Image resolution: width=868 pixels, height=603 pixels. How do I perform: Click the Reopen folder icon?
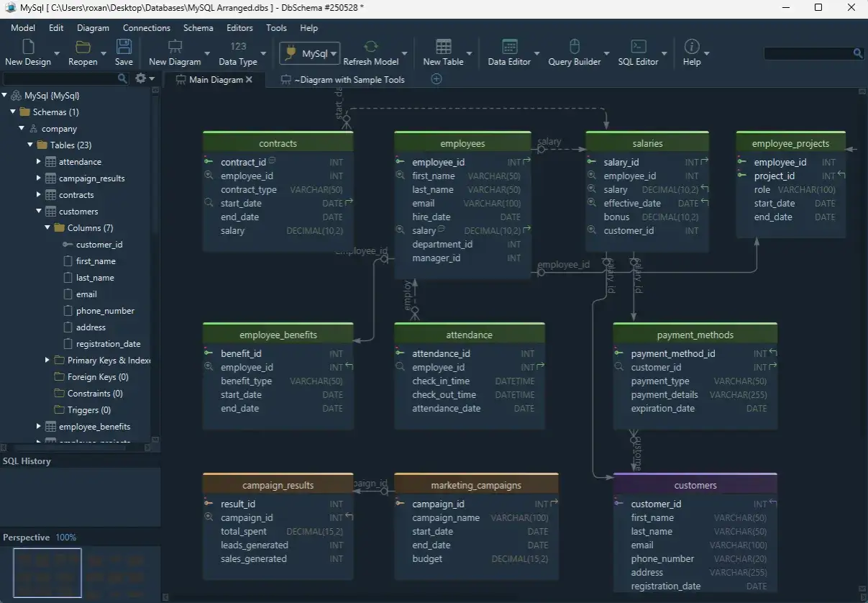(x=83, y=47)
